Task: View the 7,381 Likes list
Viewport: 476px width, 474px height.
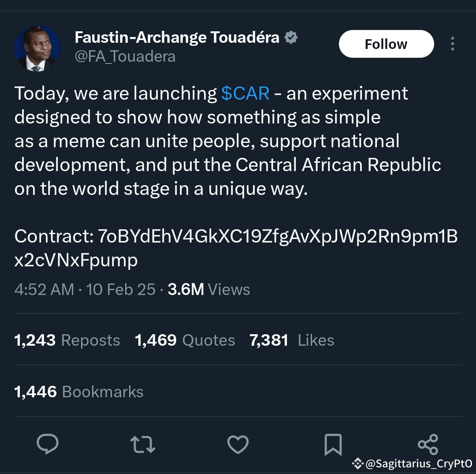Action: (292, 340)
